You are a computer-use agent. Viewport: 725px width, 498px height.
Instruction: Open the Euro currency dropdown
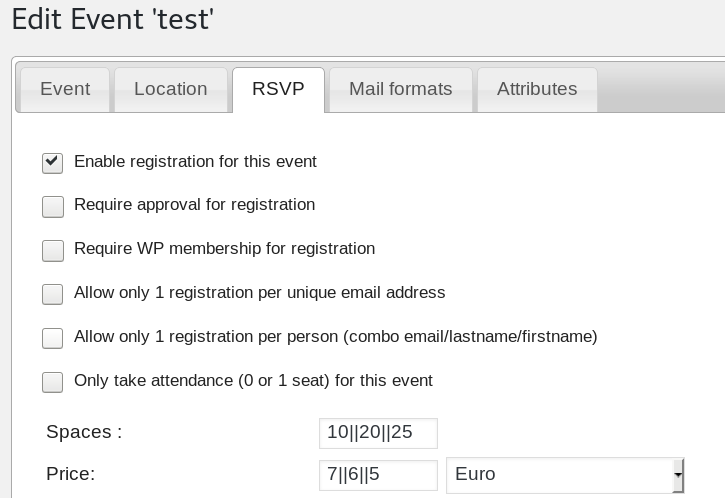tap(558, 475)
